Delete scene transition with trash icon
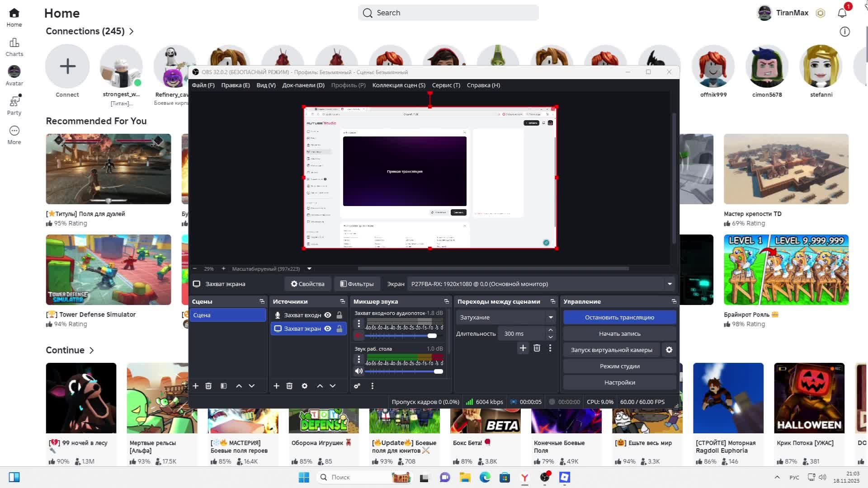 pyautogui.click(x=537, y=348)
